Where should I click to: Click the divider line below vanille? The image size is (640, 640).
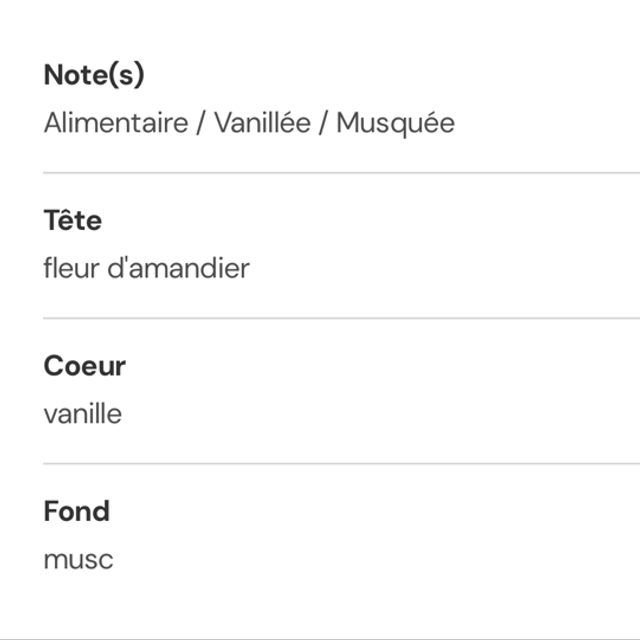(x=340, y=464)
